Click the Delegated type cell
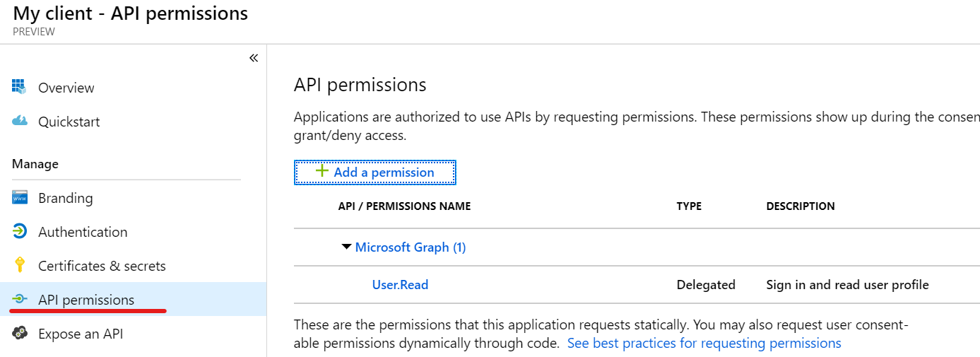Viewport: 980px width, 357px height. 706,285
